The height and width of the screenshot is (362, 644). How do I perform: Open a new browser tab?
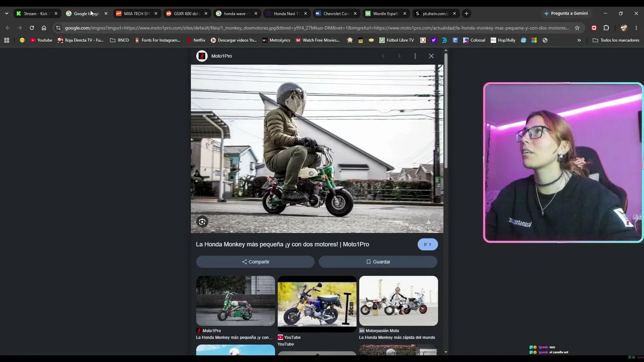coord(466,14)
